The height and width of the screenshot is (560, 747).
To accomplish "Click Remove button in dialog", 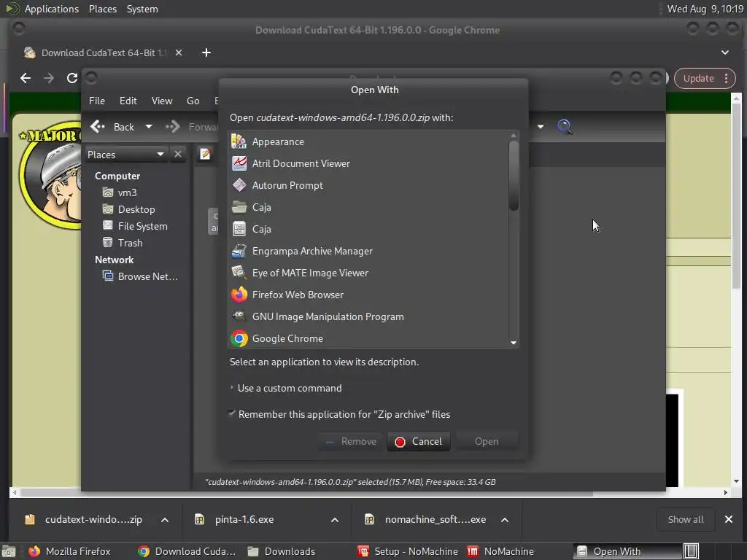I will [x=352, y=441].
